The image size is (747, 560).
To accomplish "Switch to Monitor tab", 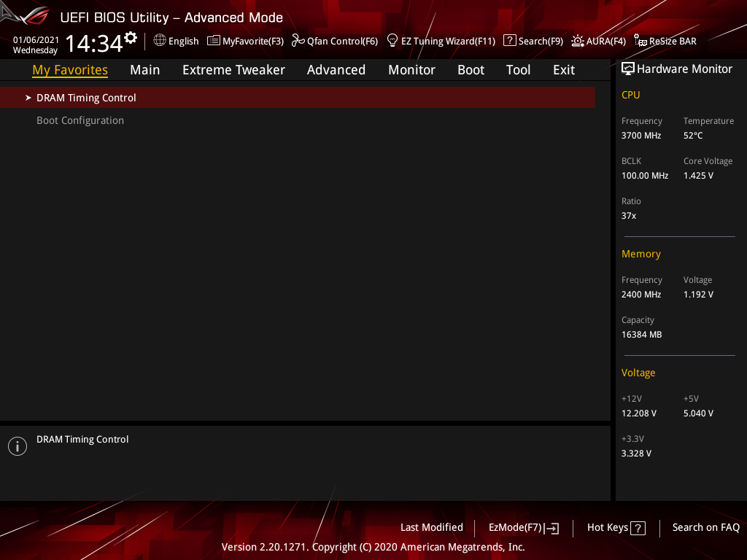I will click(411, 70).
